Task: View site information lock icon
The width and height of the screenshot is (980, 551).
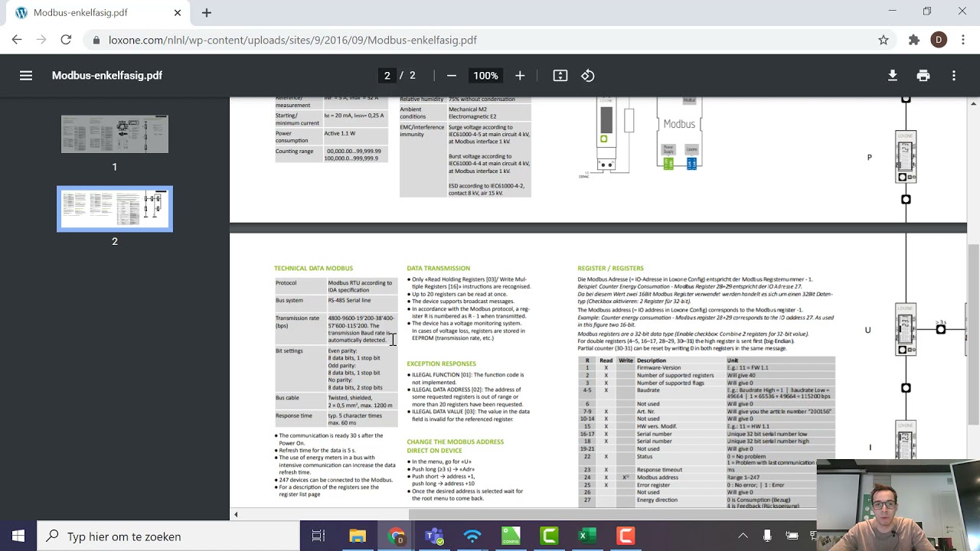Action: 96,40
